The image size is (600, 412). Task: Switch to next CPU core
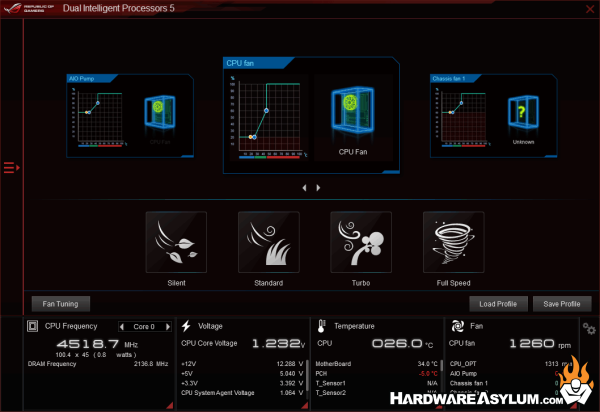click(168, 327)
